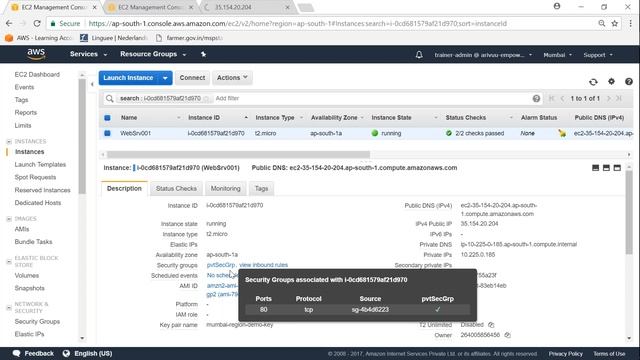Collapse the left navigation pane arrow
Image resolution: width=640 pixels, height=360 pixels.
[x=92, y=84]
